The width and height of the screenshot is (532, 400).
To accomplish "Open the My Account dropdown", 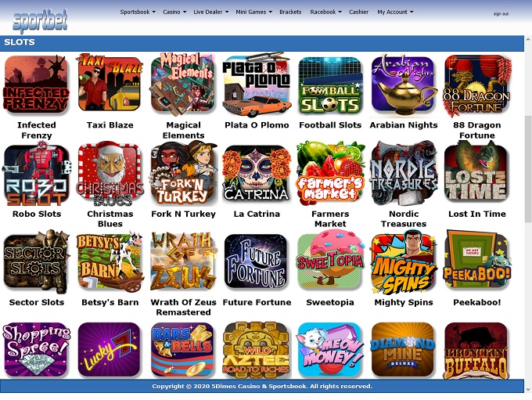I will 395,12.
